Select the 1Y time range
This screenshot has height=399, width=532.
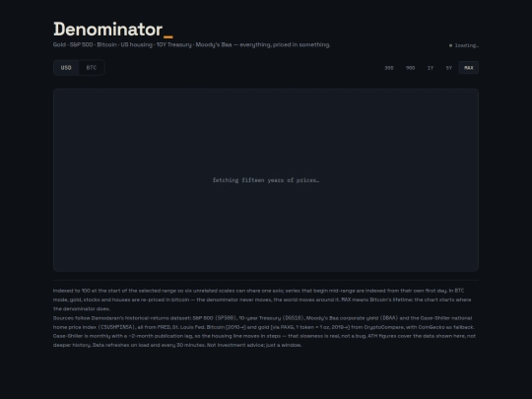431,68
